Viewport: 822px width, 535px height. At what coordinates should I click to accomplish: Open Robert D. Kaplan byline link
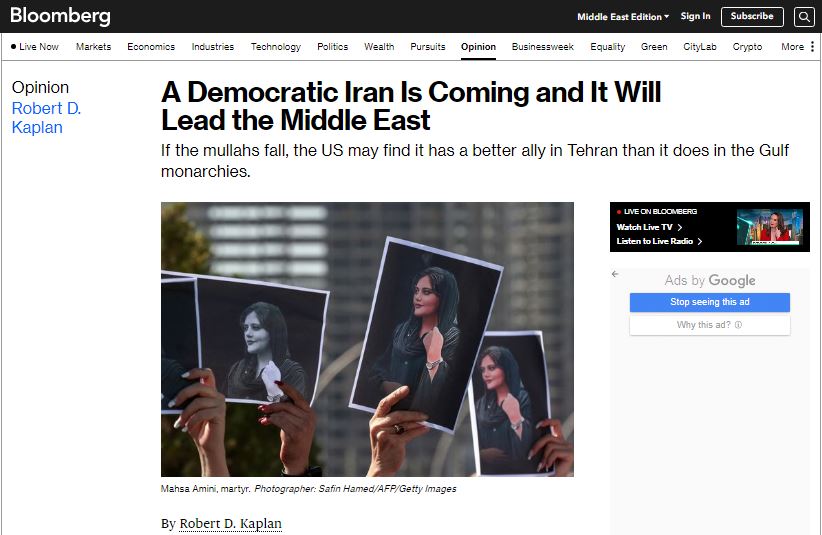click(231, 523)
